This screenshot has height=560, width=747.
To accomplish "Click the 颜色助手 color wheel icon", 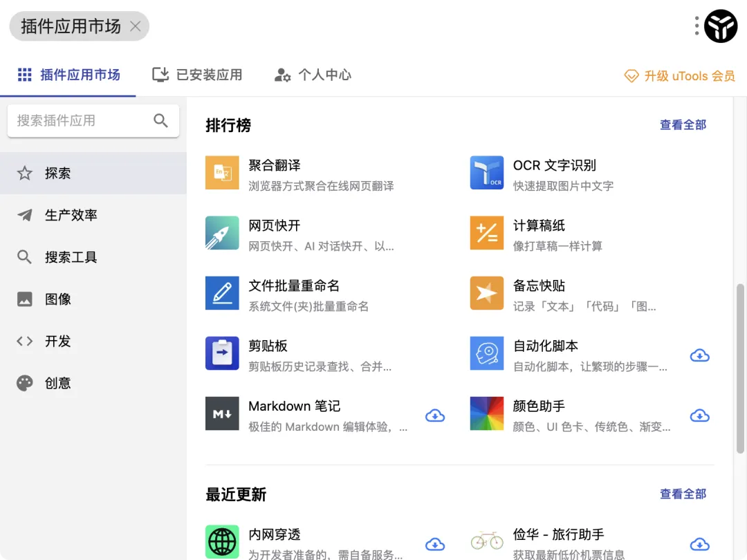I will (486, 414).
